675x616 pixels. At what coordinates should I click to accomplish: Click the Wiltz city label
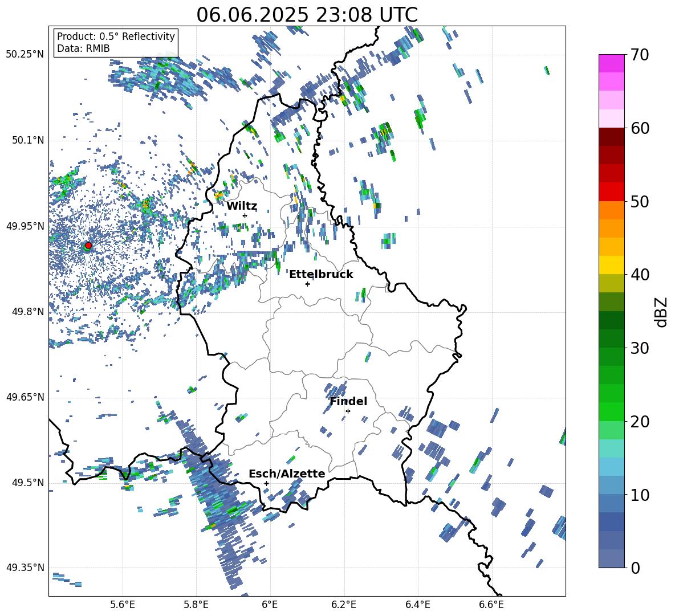[242, 206]
